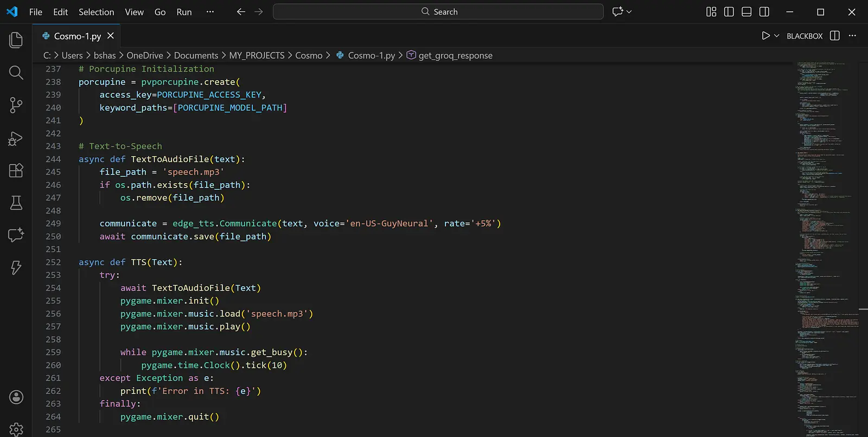Toggle the bottom panel layout button
This screenshot has height=437, width=868.
coord(746,11)
